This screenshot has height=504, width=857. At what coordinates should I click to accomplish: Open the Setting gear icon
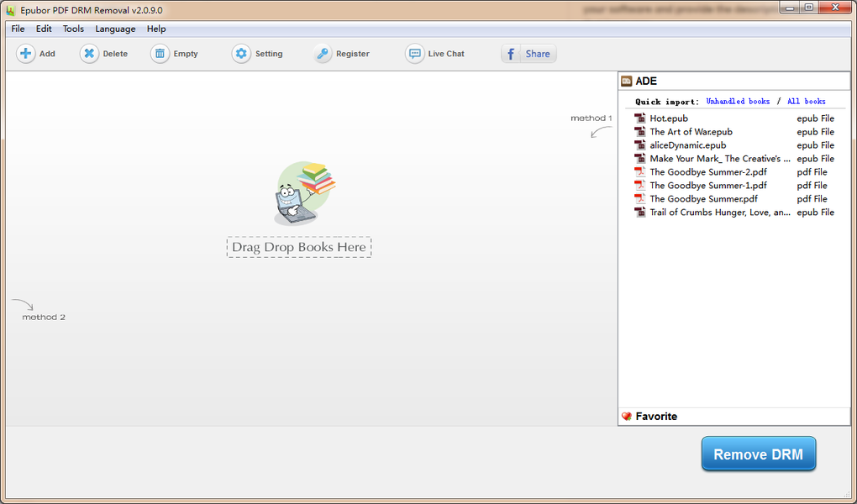(241, 54)
